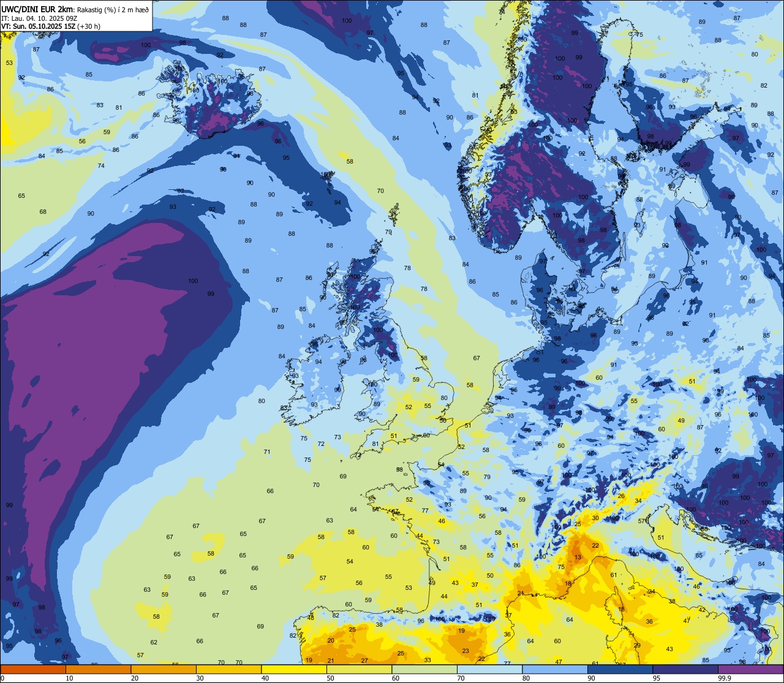Screen dimensions: 784x683
Task: Click the 'IT: Lau. 04. 10. 2025 09Z' line
Action: click(39, 18)
